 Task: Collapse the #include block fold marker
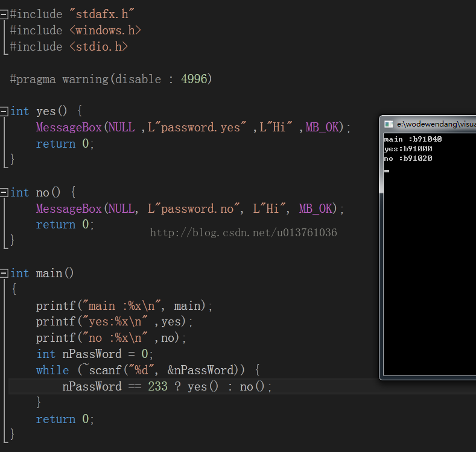point(4,14)
